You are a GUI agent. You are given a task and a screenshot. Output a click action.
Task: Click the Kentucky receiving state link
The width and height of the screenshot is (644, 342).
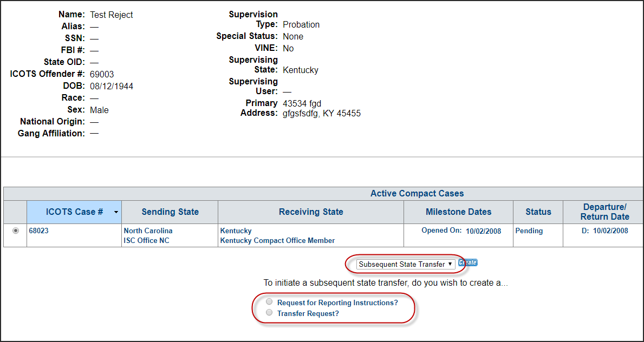pos(236,231)
